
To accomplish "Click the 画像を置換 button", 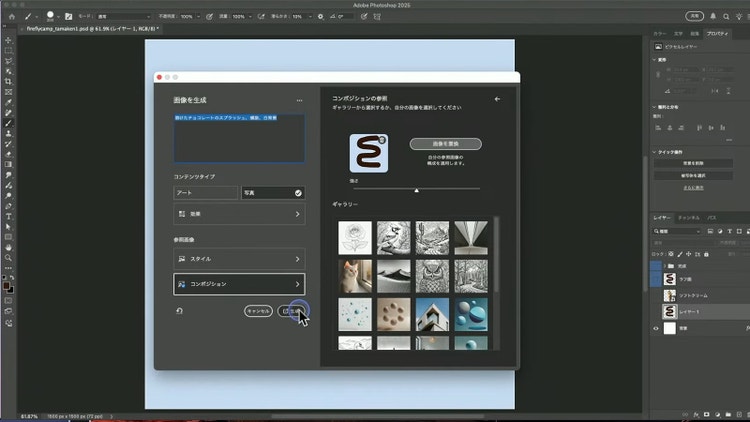I will tap(445, 144).
